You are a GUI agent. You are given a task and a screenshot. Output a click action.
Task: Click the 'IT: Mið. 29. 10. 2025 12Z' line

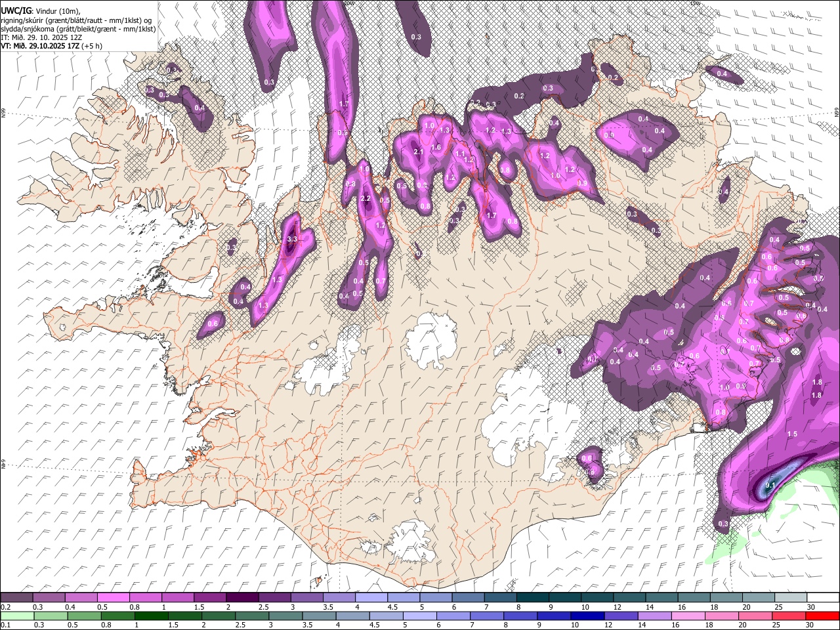tap(41, 37)
